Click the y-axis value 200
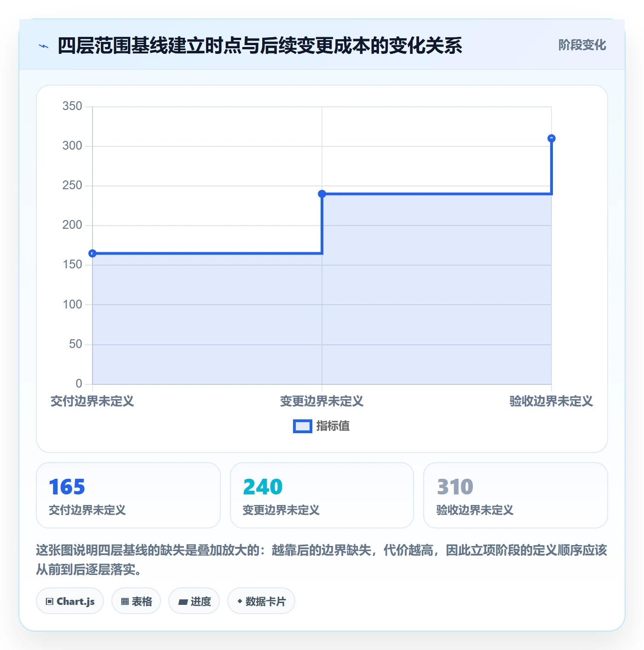Viewport: 644px width, 650px height. coord(72,225)
